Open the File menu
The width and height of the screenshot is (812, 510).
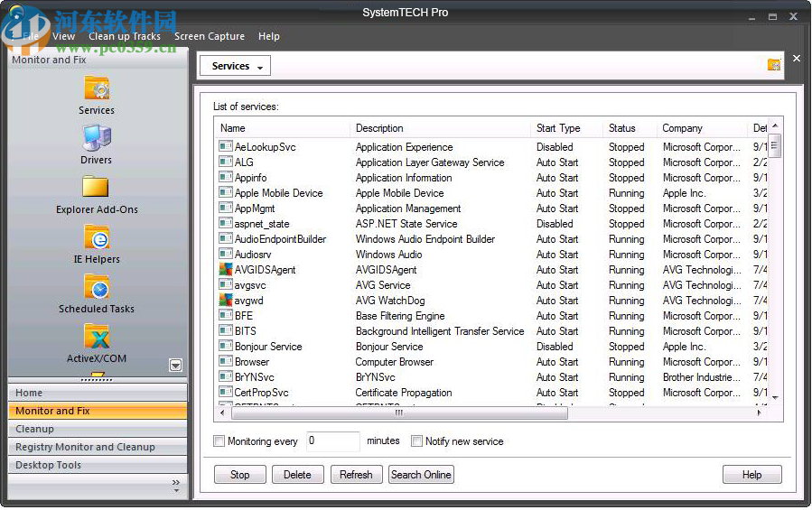pos(31,36)
